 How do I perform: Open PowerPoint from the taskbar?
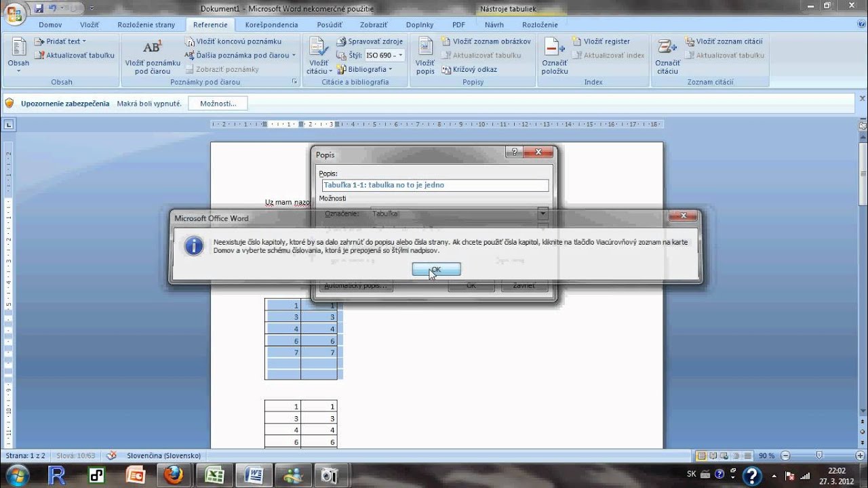tap(135, 476)
